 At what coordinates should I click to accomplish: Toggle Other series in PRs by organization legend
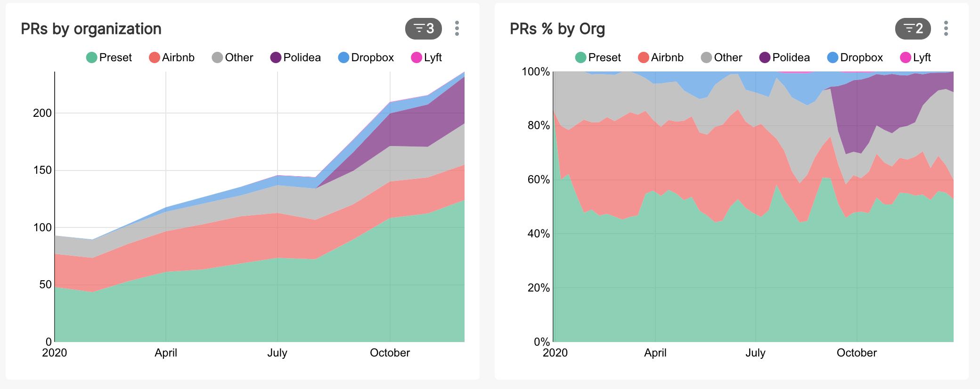click(x=233, y=57)
